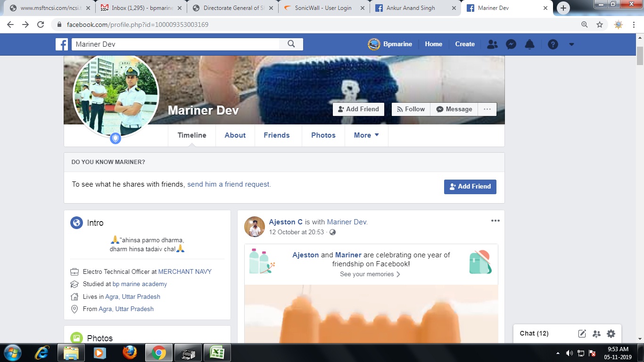Follow Mariner Dev
The height and width of the screenshot is (362, 644).
[x=411, y=109]
